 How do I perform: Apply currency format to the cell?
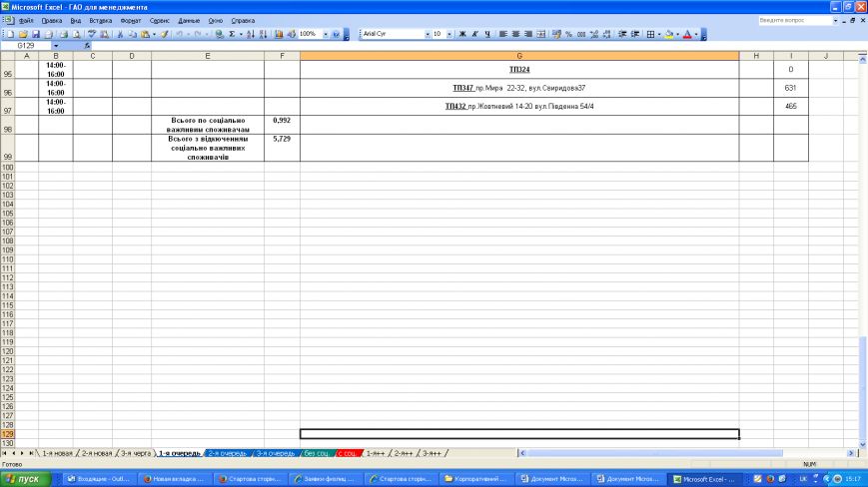pyautogui.click(x=556, y=34)
